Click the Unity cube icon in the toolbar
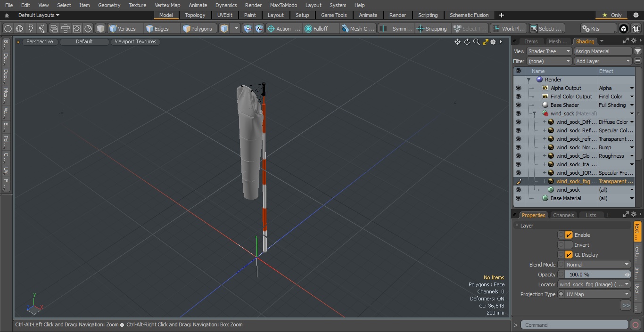Image resolution: width=644 pixels, height=332 pixels. 624,29
